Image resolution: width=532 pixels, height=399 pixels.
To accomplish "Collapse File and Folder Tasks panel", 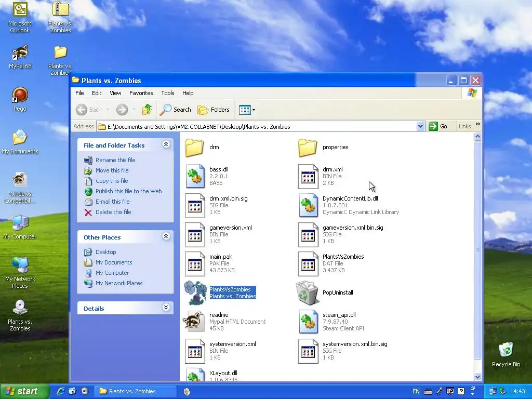I will click(x=166, y=144).
